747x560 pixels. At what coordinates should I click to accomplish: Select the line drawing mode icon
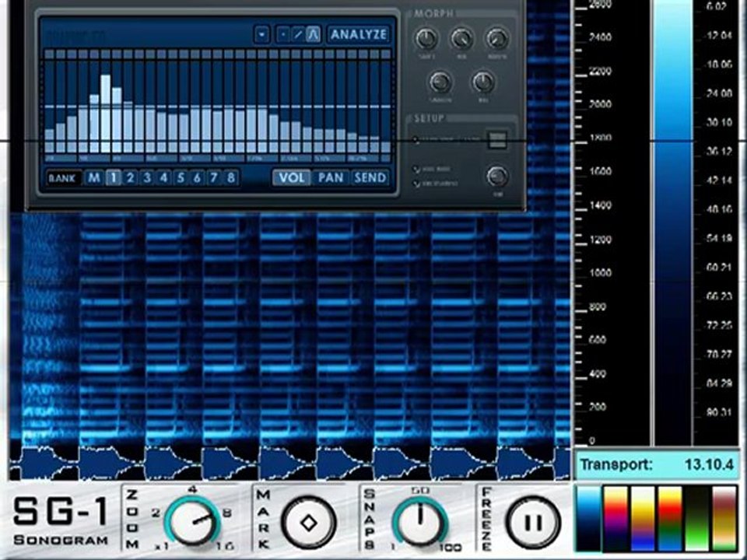298,35
